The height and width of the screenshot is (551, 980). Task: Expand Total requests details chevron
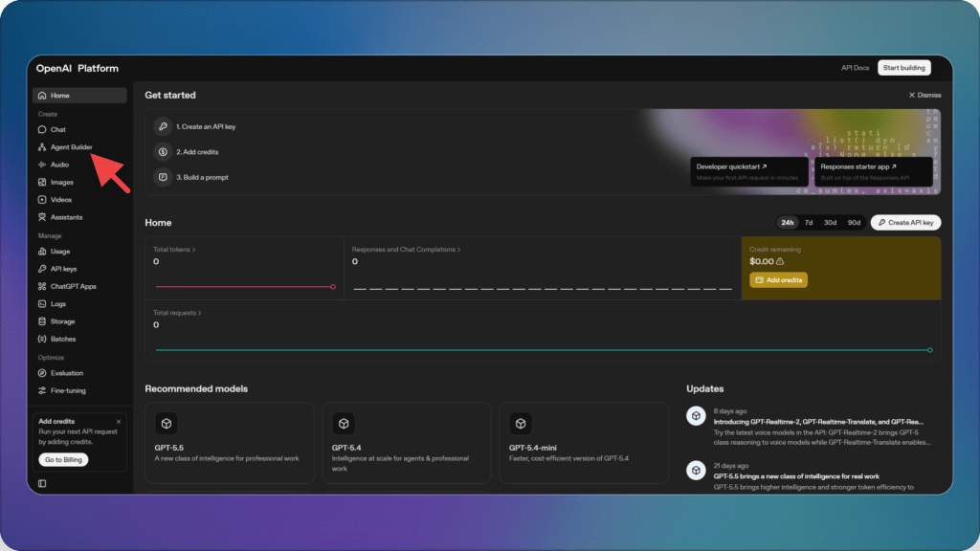point(199,313)
